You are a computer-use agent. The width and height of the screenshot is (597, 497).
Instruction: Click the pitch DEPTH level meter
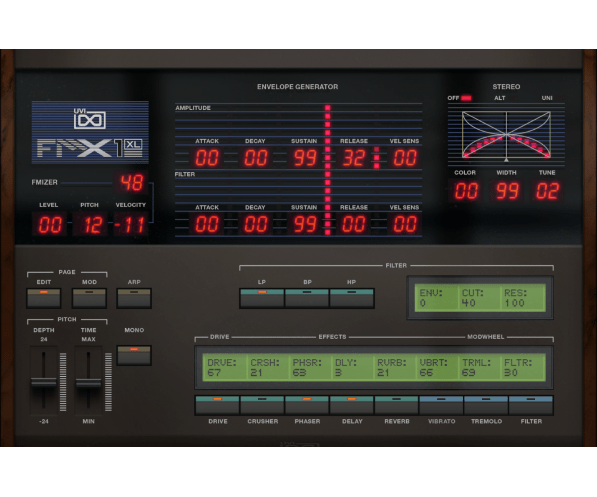pos(63,382)
